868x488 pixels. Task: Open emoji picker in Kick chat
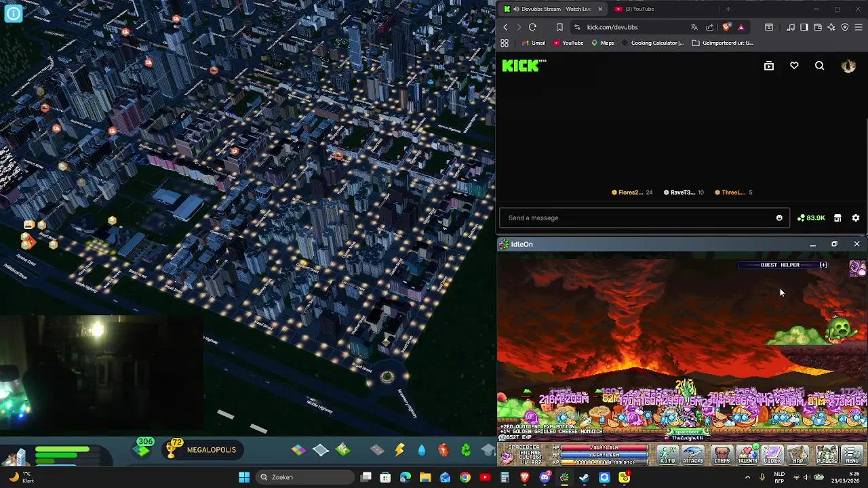pyautogui.click(x=779, y=218)
